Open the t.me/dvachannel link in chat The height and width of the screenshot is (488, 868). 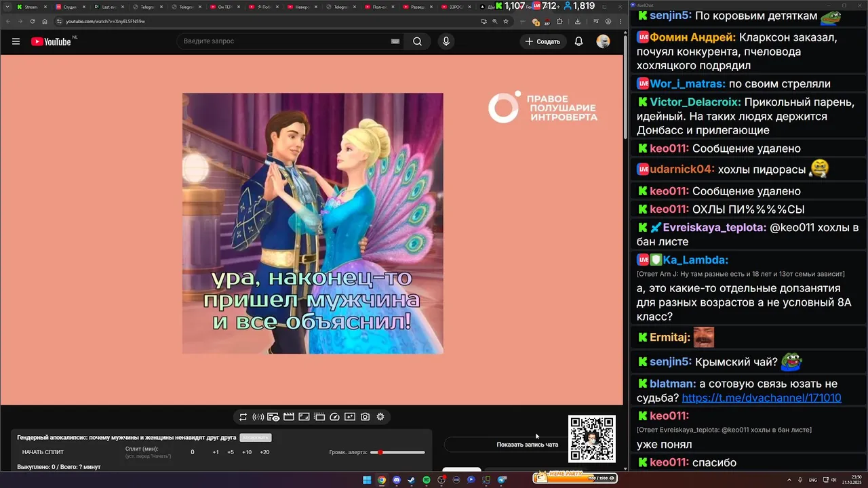coord(762,398)
